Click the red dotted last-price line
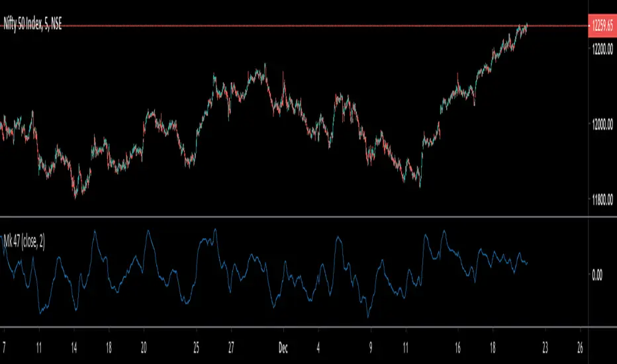617x364 pixels. [294, 26]
